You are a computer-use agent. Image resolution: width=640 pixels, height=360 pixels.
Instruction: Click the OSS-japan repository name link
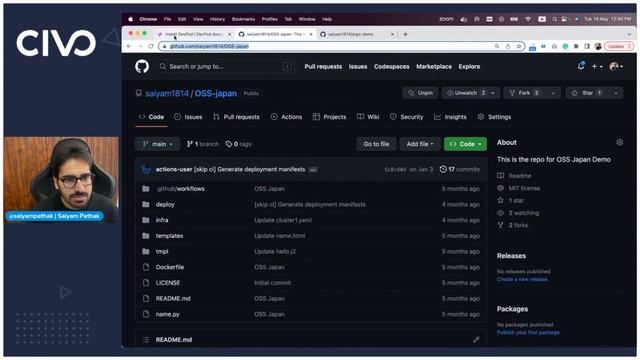tap(216, 93)
